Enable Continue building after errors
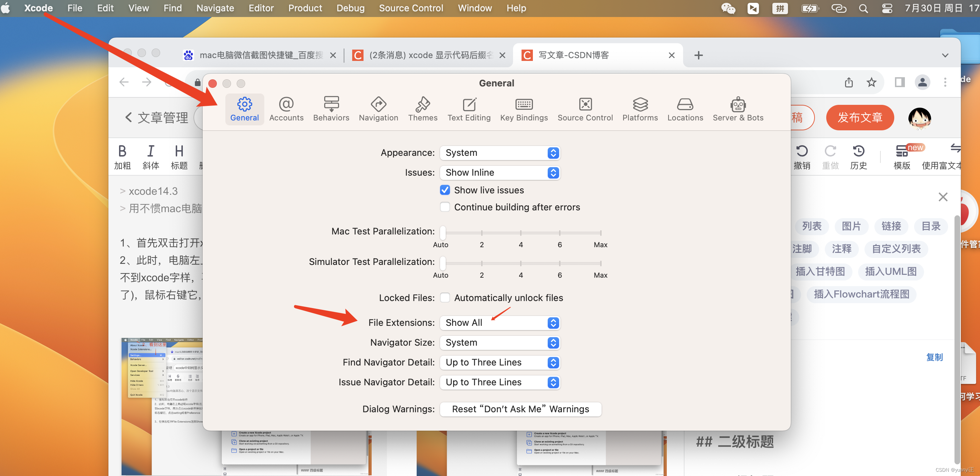Screen dimensions: 980x476 [445, 207]
